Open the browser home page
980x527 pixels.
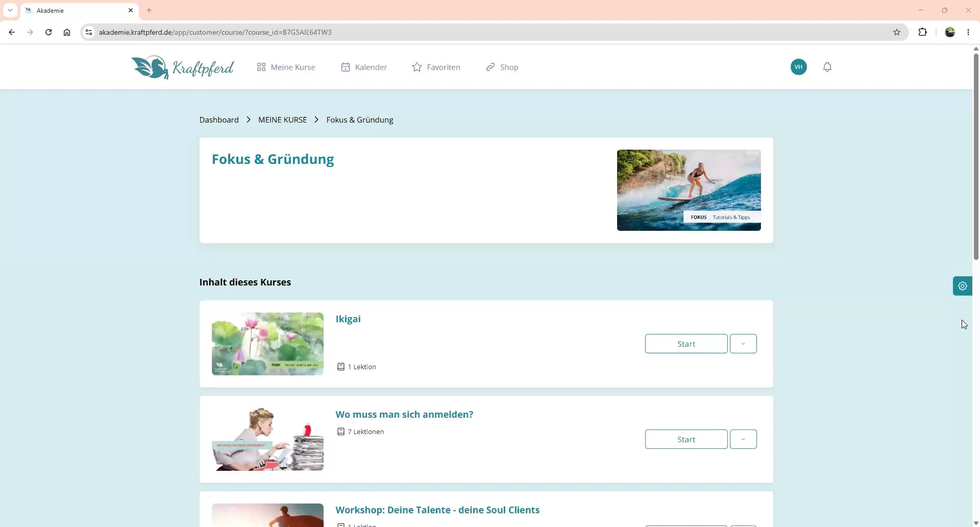(x=67, y=32)
